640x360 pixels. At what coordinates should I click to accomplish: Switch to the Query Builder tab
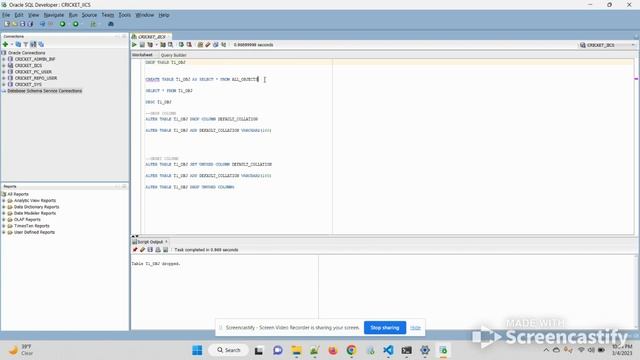click(x=173, y=55)
